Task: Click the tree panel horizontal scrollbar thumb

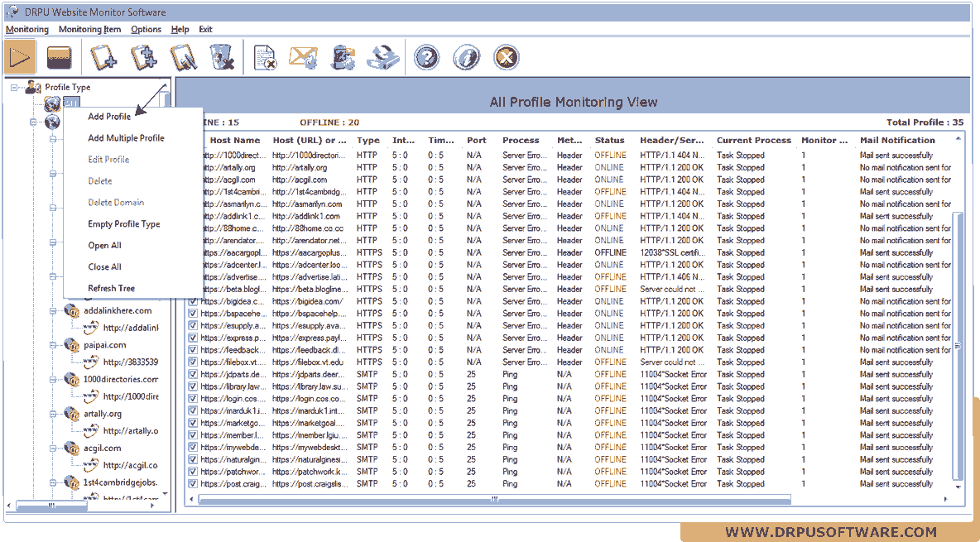Action: click(52, 505)
